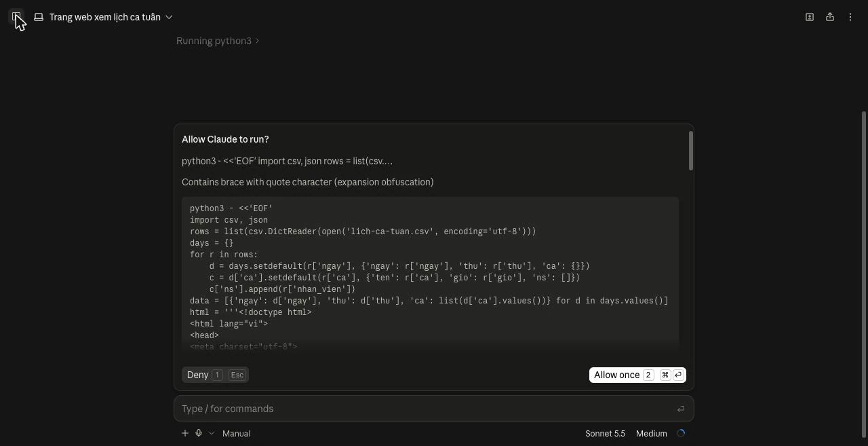Click the 'days = {}' code line
The image size is (868, 446).
212,243
